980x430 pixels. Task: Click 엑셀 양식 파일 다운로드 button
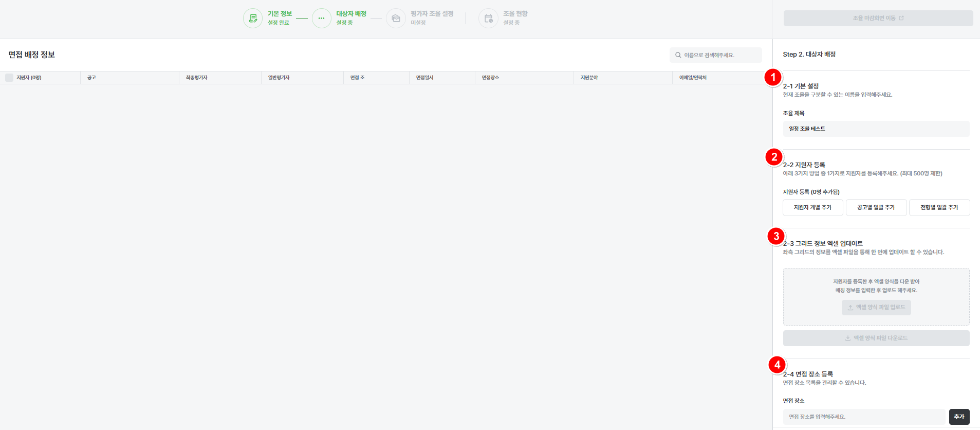pyautogui.click(x=876, y=338)
